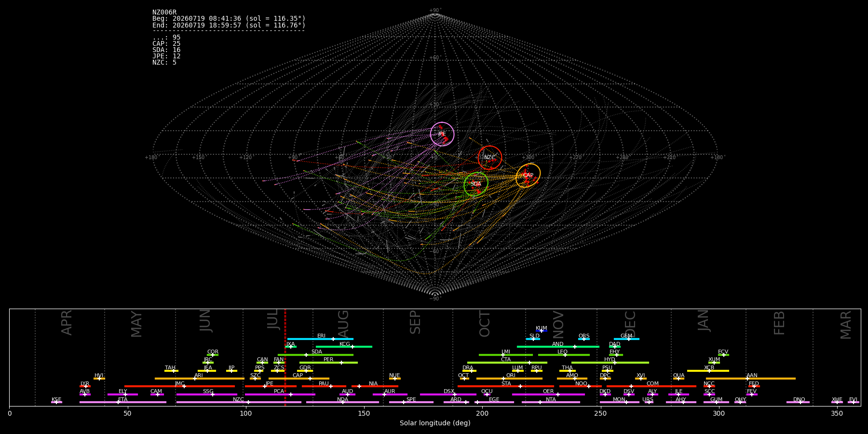Select the red STA shower bar
Image resolution: width=868 pixels, height=434 pixels.
tap(506, 386)
